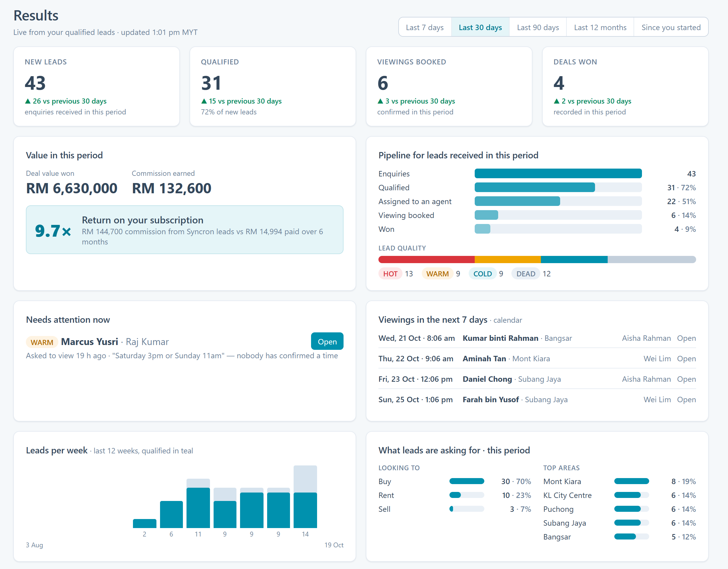This screenshot has width=728, height=569.
Task: Click the Buy row bar in Looking To
Action: point(467,481)
